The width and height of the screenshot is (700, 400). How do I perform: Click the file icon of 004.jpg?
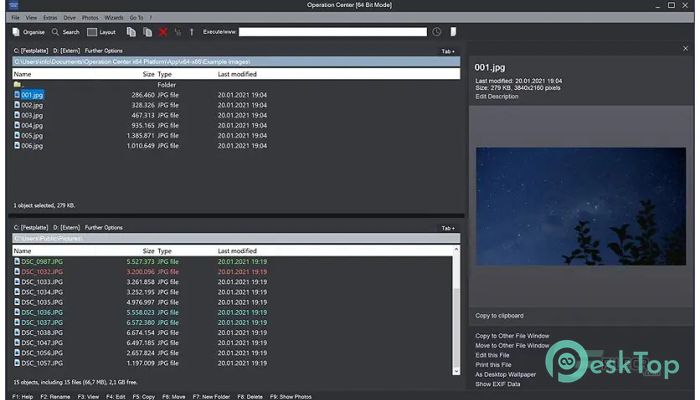click(17, 125)
